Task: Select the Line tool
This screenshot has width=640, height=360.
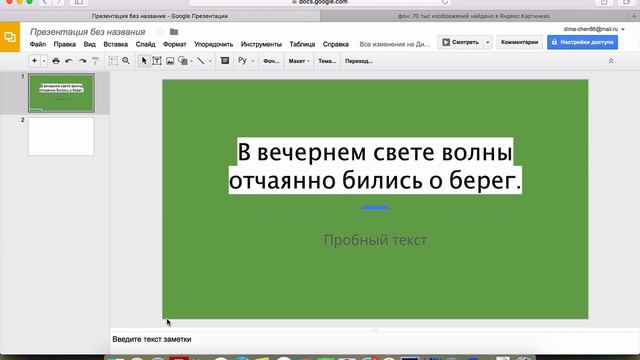Action: 201,61
